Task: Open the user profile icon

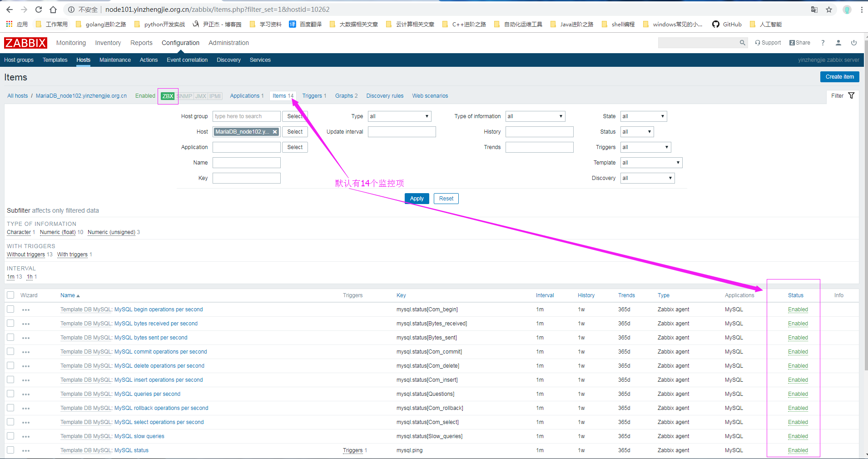Action: coord(838,43)
